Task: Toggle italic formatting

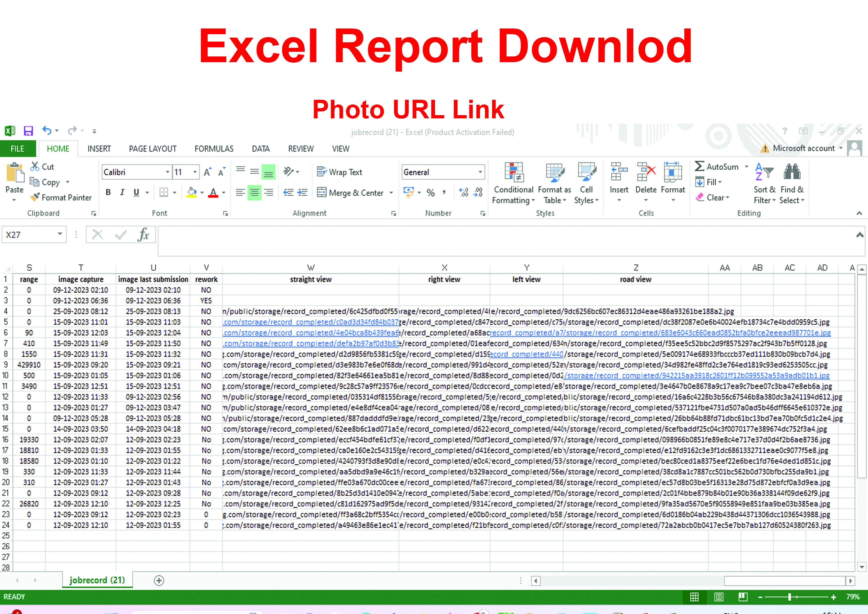Action: tap(122, 192)
